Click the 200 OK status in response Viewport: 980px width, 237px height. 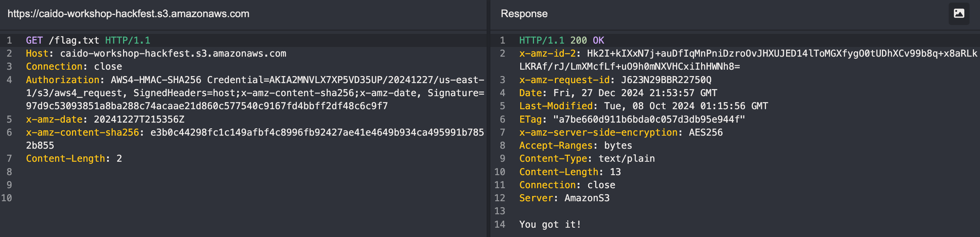pyautogui.click(x=587, y=40)
